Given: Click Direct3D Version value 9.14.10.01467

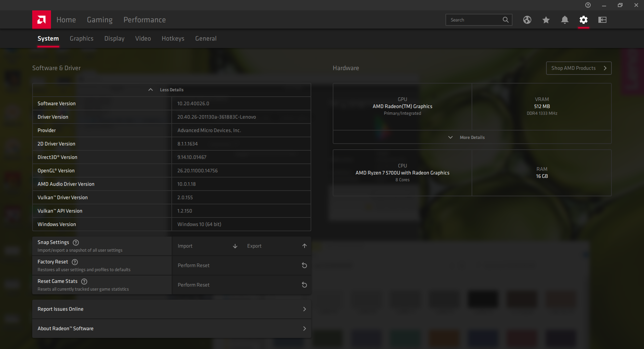Looking at the screenshot, I should [192, 157].
